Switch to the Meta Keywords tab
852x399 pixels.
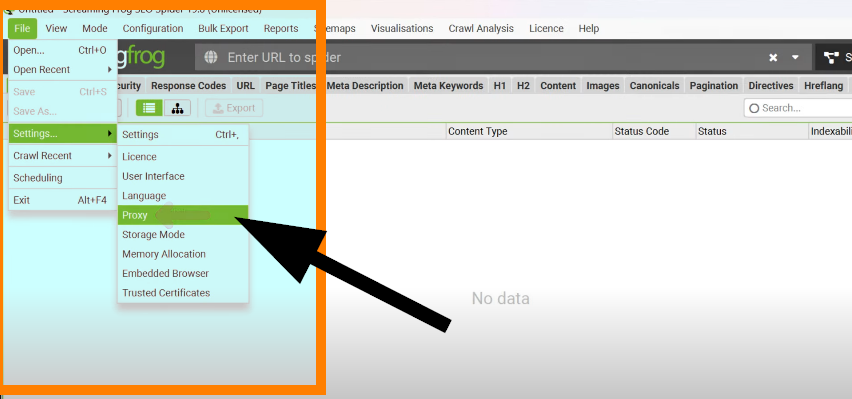point(448,85)
